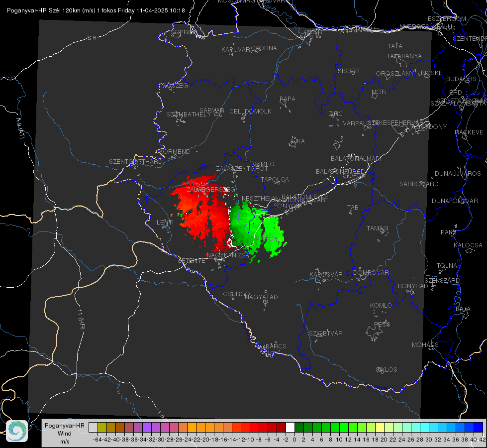Click the KESZTHELY label
Image resolution: width=487 pixels, height=448 pixels.
(x=259, y=198)
